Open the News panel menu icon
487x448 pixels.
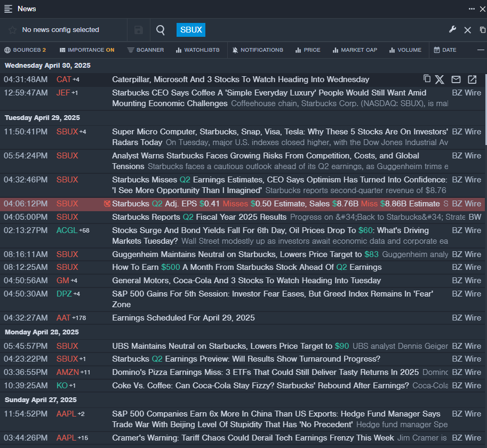coord(8,9)
